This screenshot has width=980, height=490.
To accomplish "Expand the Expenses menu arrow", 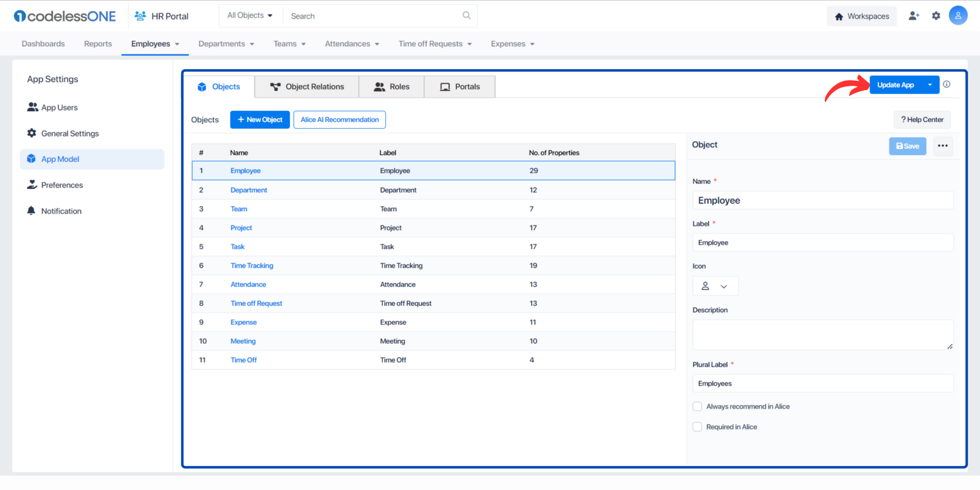I will 532,44.
